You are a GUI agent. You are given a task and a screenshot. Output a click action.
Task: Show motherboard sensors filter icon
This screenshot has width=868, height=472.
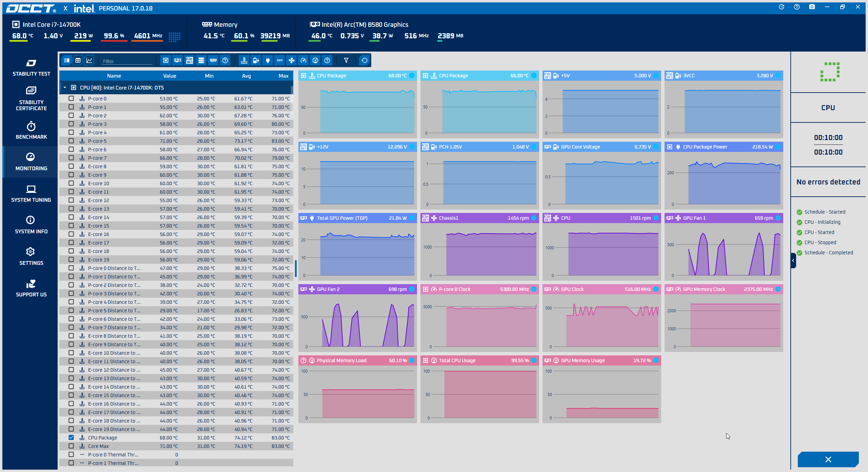(190, 60)
